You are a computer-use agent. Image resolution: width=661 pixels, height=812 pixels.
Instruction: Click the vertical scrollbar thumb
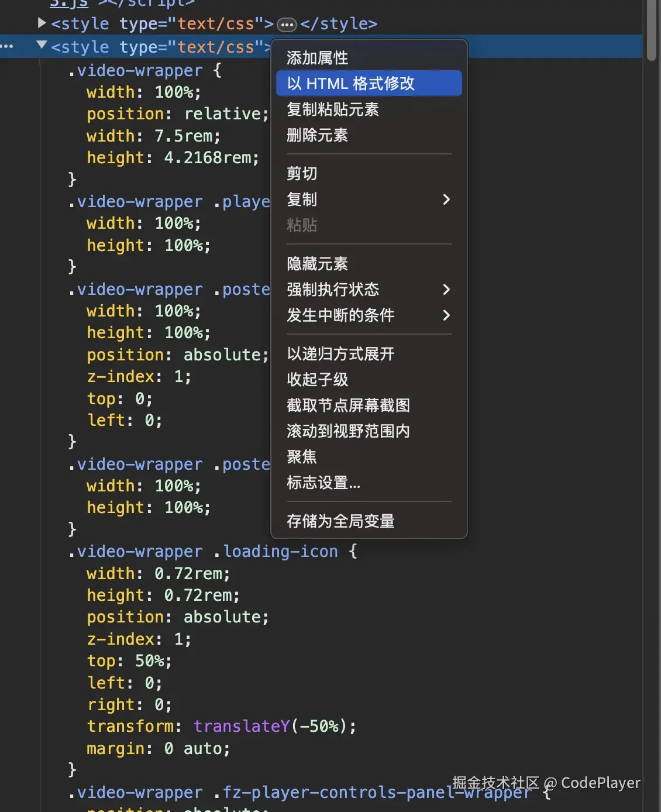tap(652, 29)
